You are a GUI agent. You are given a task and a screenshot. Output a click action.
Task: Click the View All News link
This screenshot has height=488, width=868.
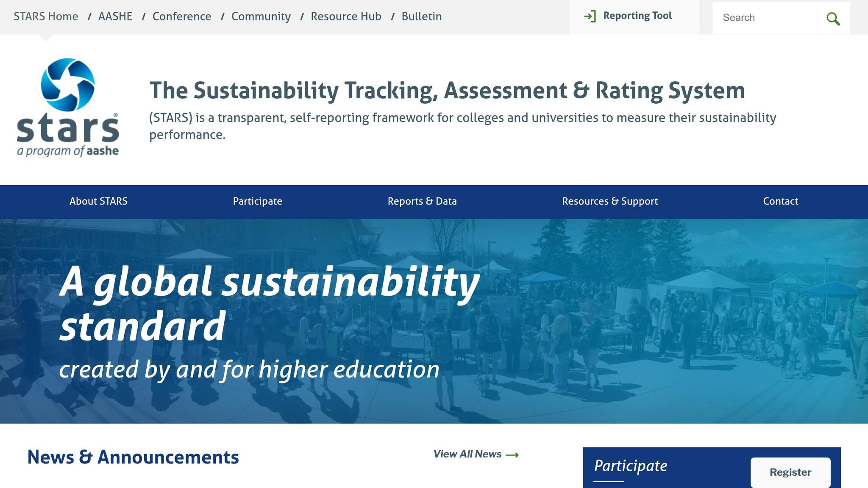[467, 454]
